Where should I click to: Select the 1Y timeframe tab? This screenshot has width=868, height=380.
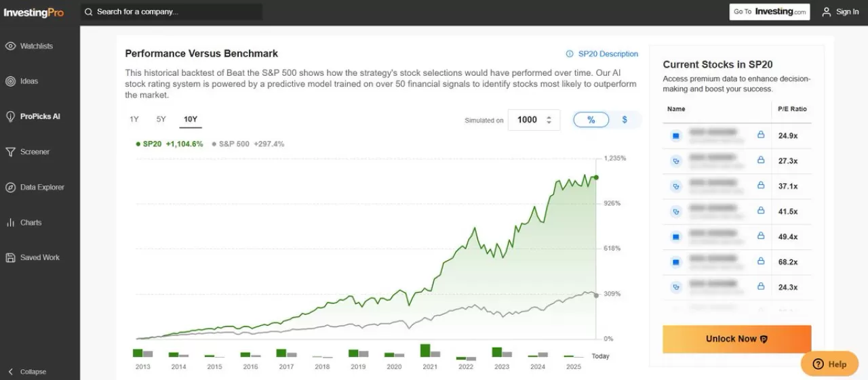[134, 119]
